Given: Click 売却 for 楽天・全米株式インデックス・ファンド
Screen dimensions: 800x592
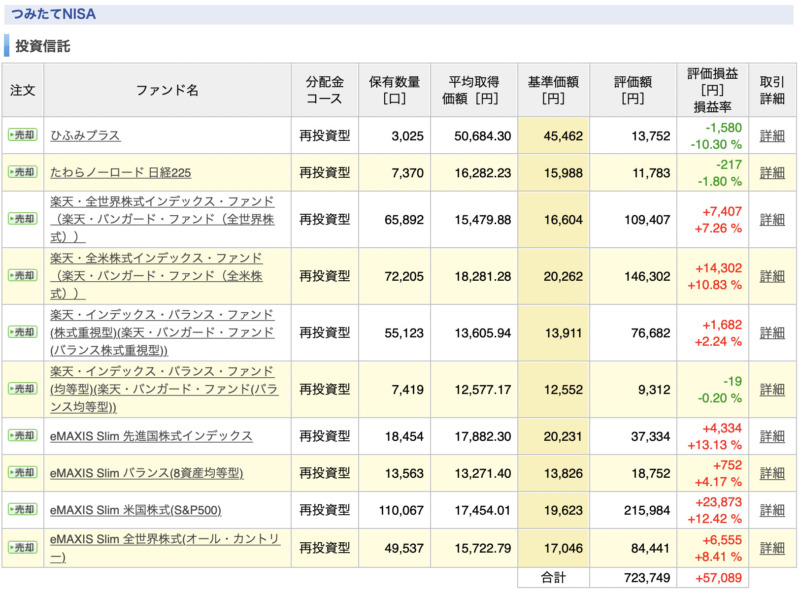Looking at the screenshot, I should pos(22,276).
